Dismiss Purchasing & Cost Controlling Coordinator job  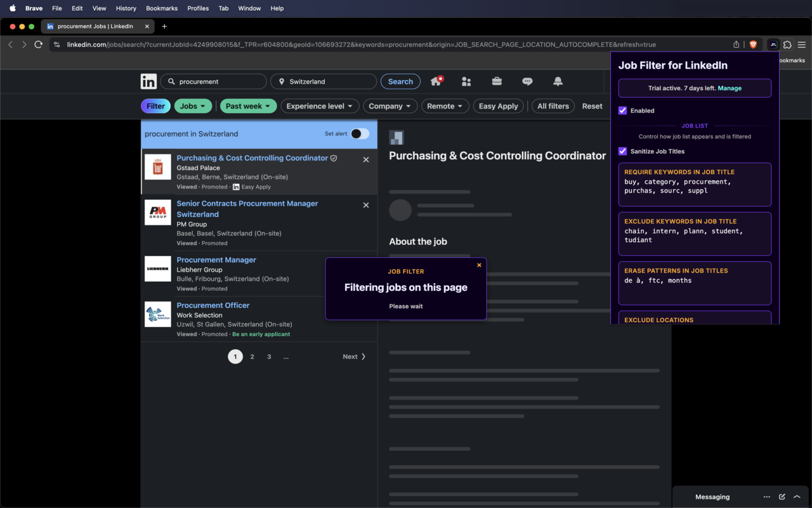[x=366, y=159]
